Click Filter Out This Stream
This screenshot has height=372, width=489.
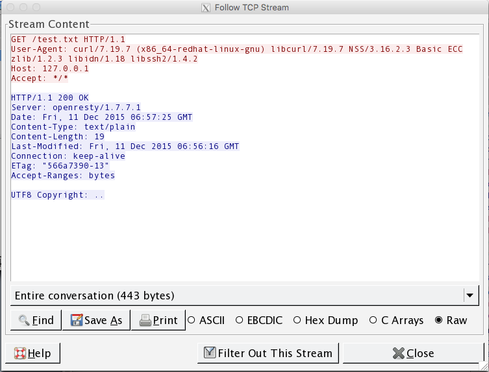point(268,353)
